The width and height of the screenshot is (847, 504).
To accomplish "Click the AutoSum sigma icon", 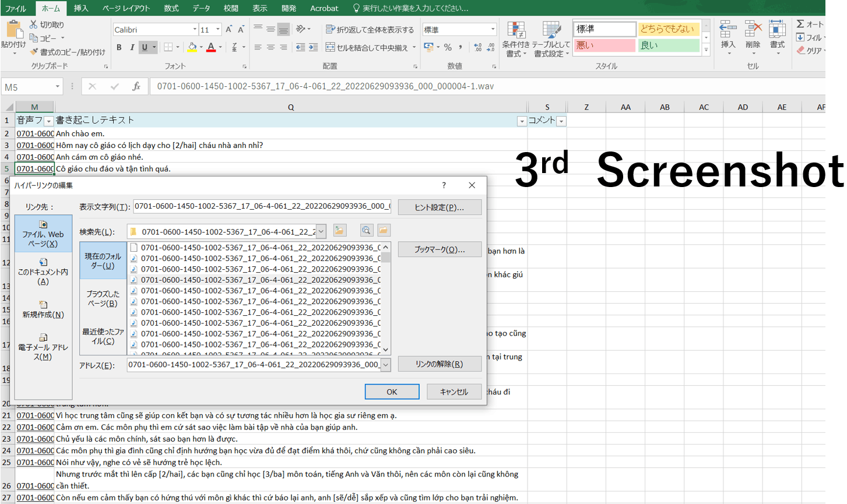I will (800, 24).
